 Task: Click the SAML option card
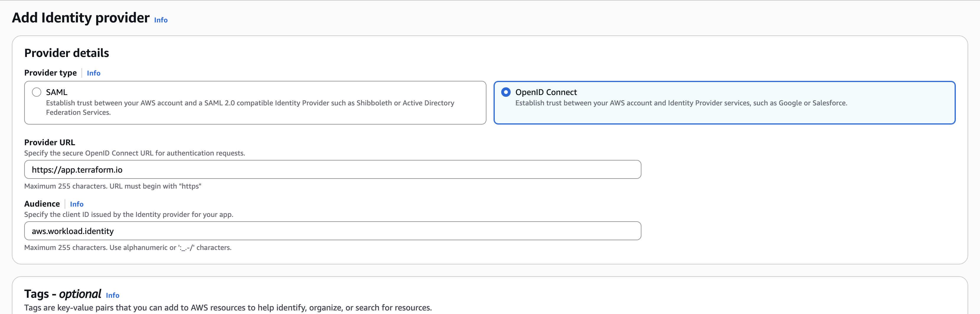pos(255,103)
